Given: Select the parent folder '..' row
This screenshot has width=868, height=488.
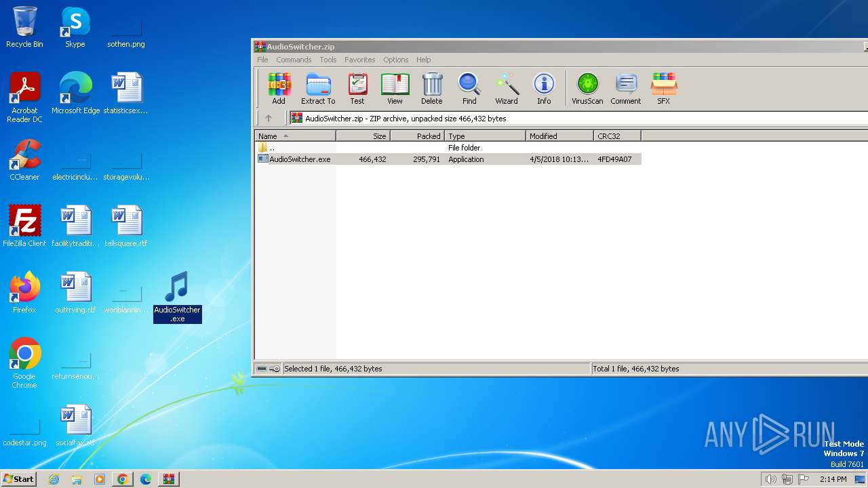Looking at the screenshot, I should [x=448, y=148].
